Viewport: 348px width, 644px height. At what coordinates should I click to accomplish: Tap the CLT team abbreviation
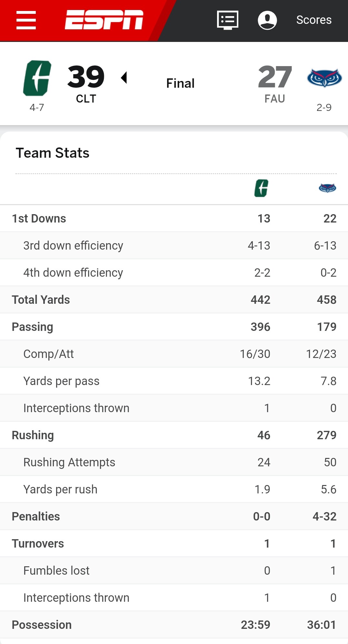86,99
